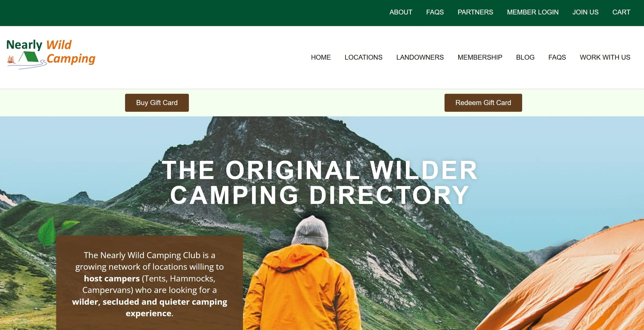
Task: Visit the Blog page
Action: [525, 57]
